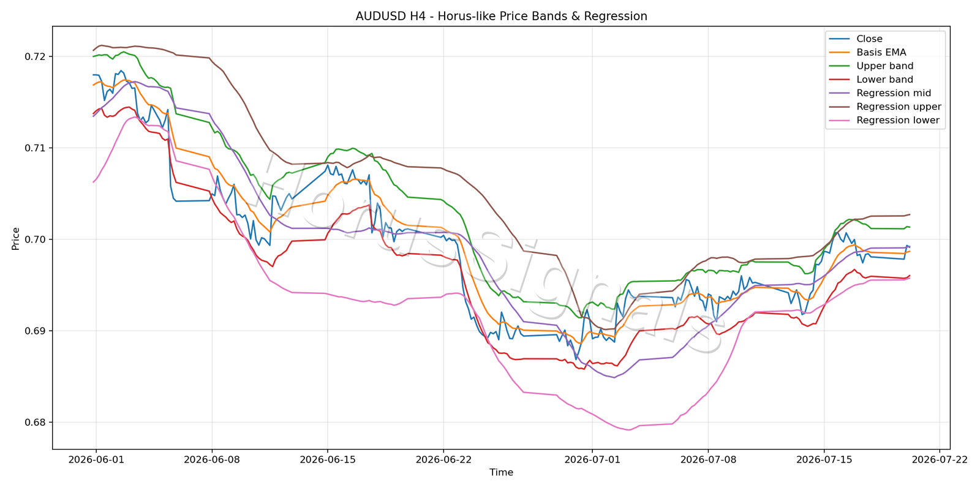
Task: Click the y-axis tick label 0.72
Action: [35, 57]
